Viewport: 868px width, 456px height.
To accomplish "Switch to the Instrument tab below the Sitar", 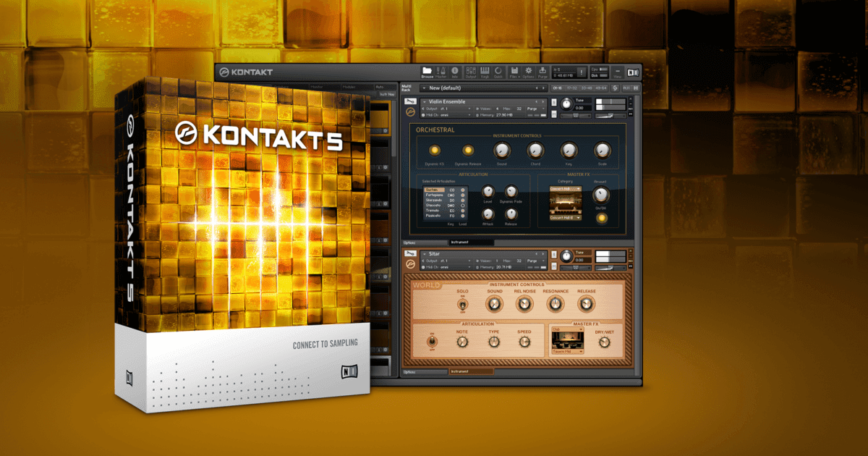I will click(x=460, y=371).
